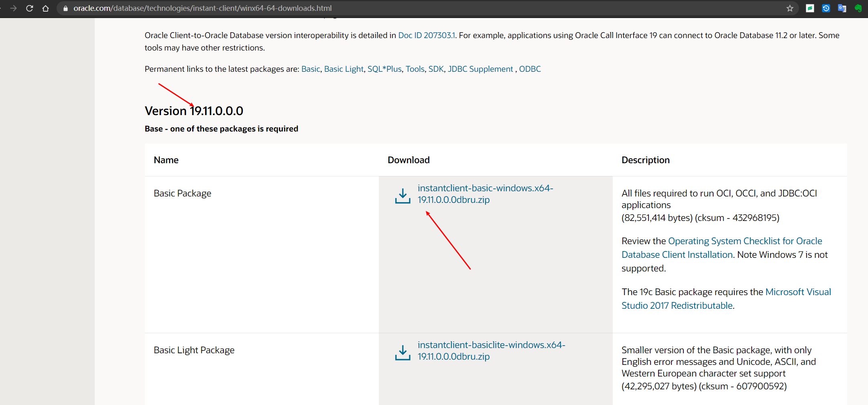Click the Download column header
This screenshot has width=868, height=405.
[409, 160]
